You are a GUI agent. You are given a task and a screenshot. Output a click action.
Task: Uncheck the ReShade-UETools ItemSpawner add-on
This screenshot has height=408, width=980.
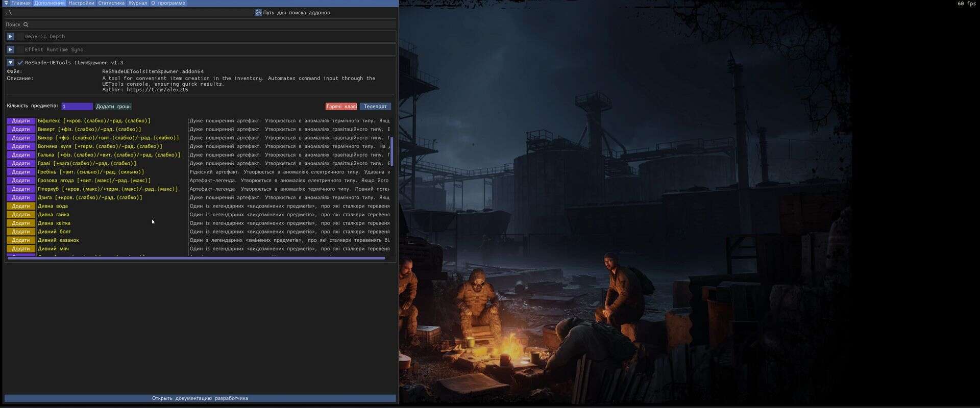[20, 63]
